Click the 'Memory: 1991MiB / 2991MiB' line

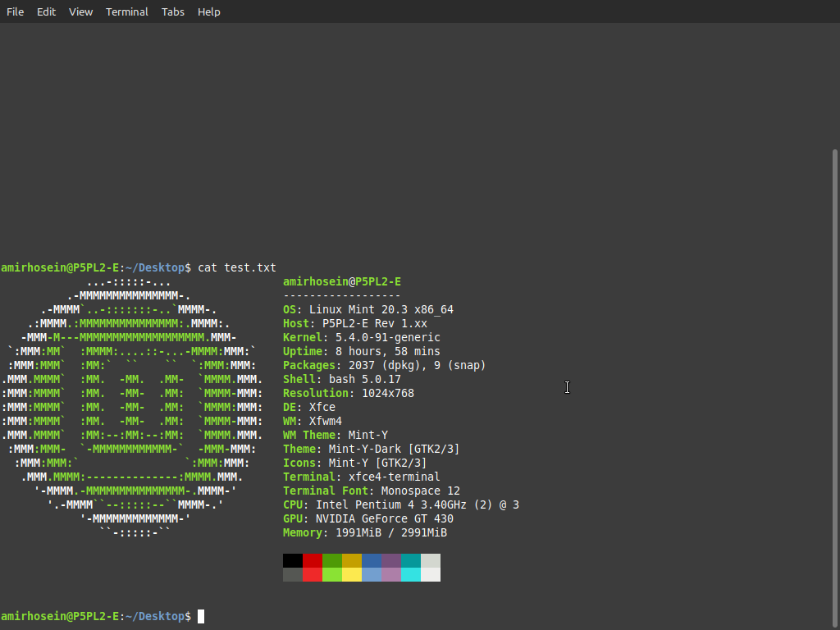pyautogui.click(x=365, y=532)
